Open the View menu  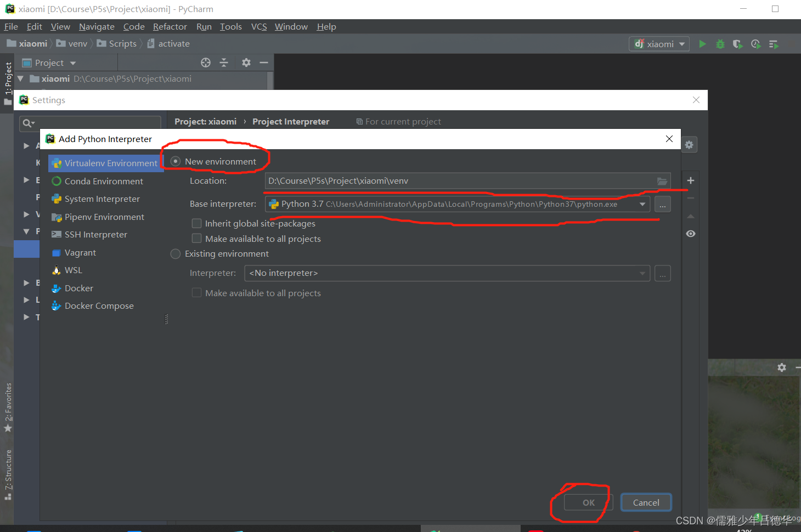click(60, 26)
